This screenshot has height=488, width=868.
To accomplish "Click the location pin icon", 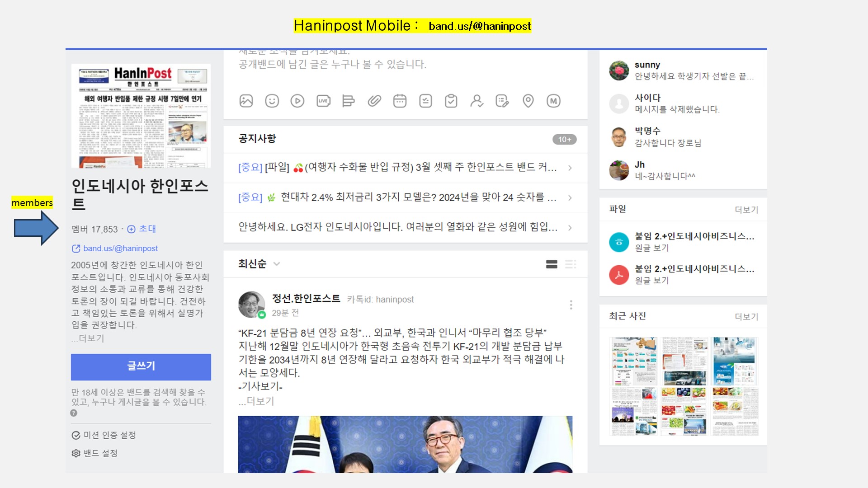I will (x=528, y=101).
